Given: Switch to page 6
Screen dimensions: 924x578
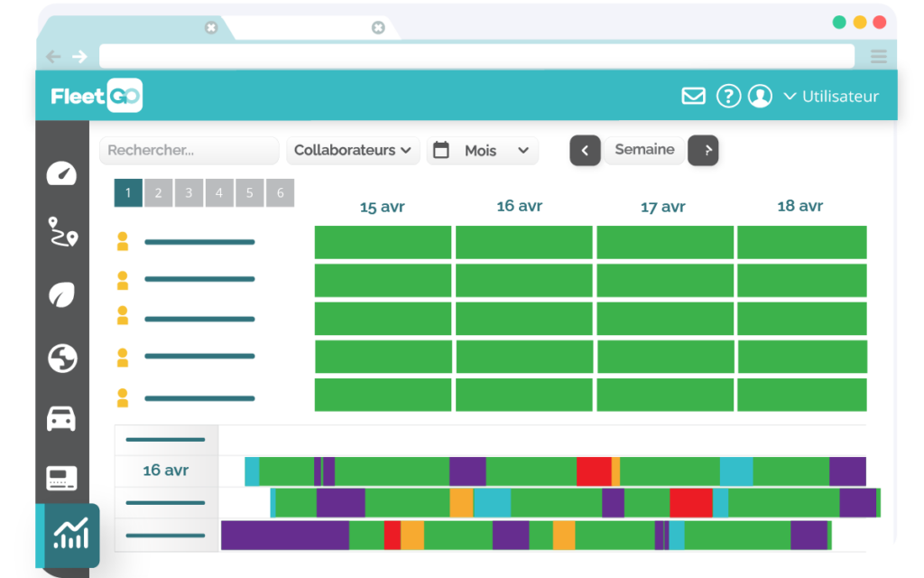Looking at the screenshot, I should pyautogui.click(x=281, y=193).
